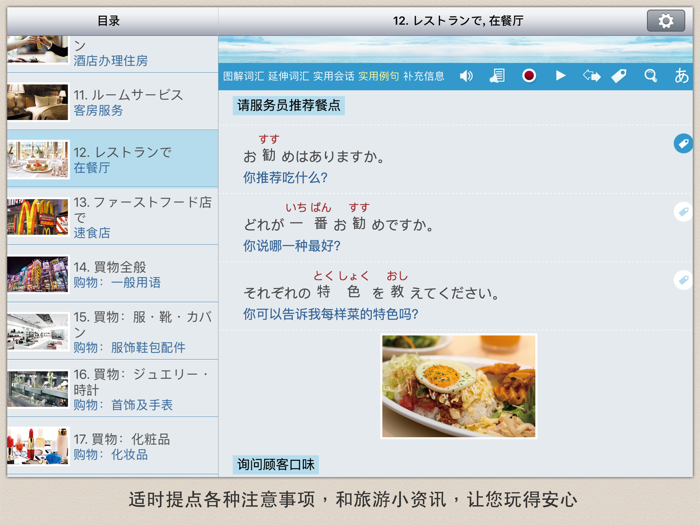The width and height of the screenshot is (700, 525).
Task: Tap the jewelry counter thumbnail for lesson 16
Action: pyautogui.click(x=38, y=389)
